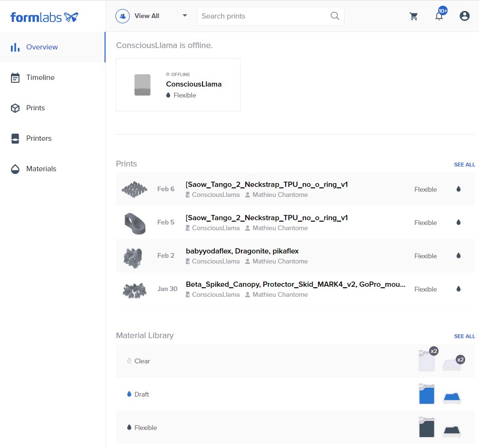Open the babyyodaflex, Dragonite, pikaflex print
The width and height of the screenshot is (479, 448).
point(242,251)
